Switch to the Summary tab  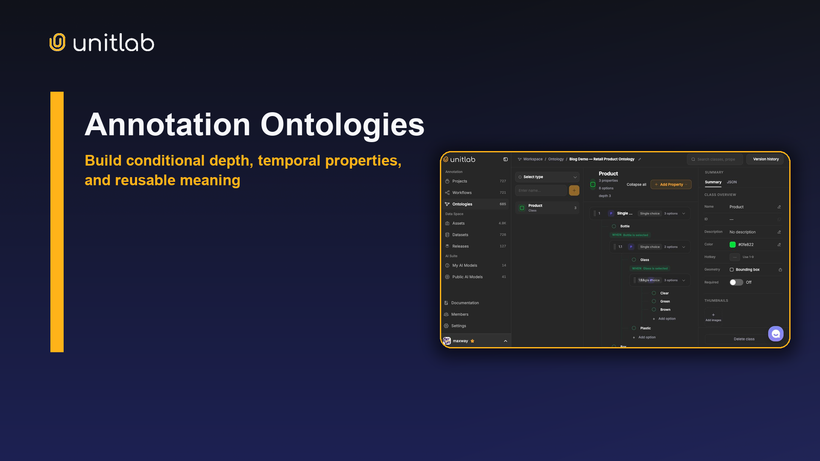pyautogui.click(x=713, y=182)
